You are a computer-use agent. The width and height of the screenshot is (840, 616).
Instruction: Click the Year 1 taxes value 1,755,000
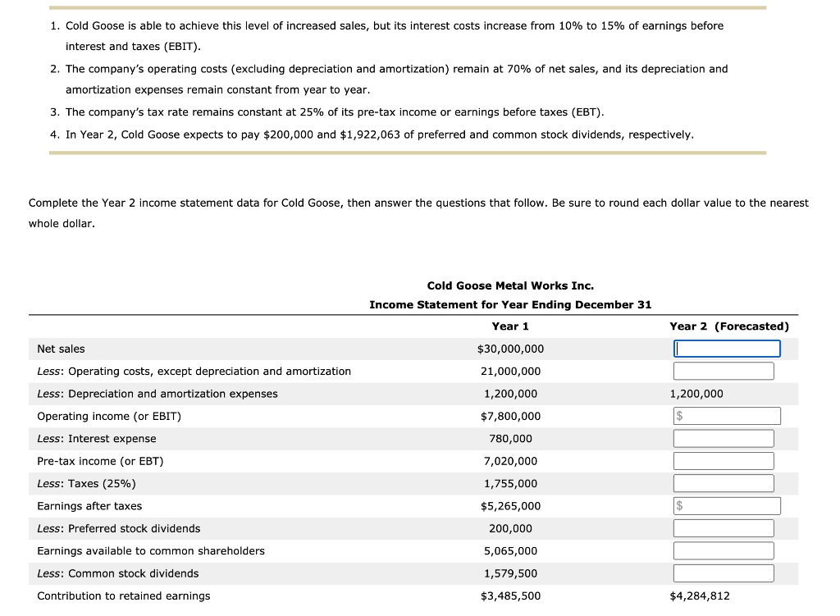pyautogui.click(x=510, y=484)
